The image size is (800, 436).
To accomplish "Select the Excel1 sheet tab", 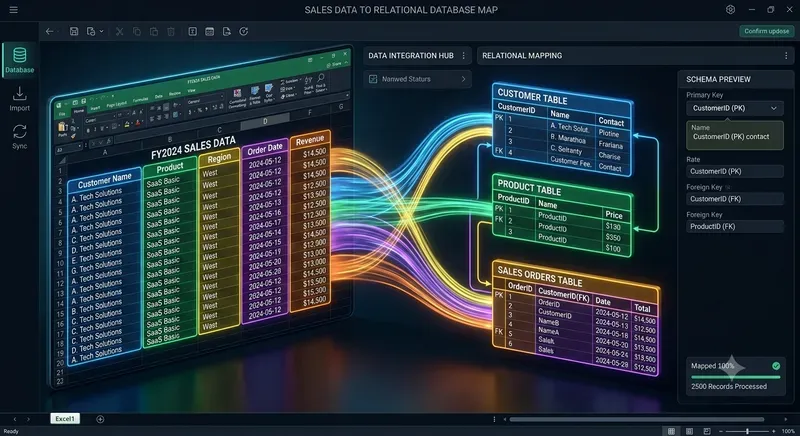I will 65,419.
